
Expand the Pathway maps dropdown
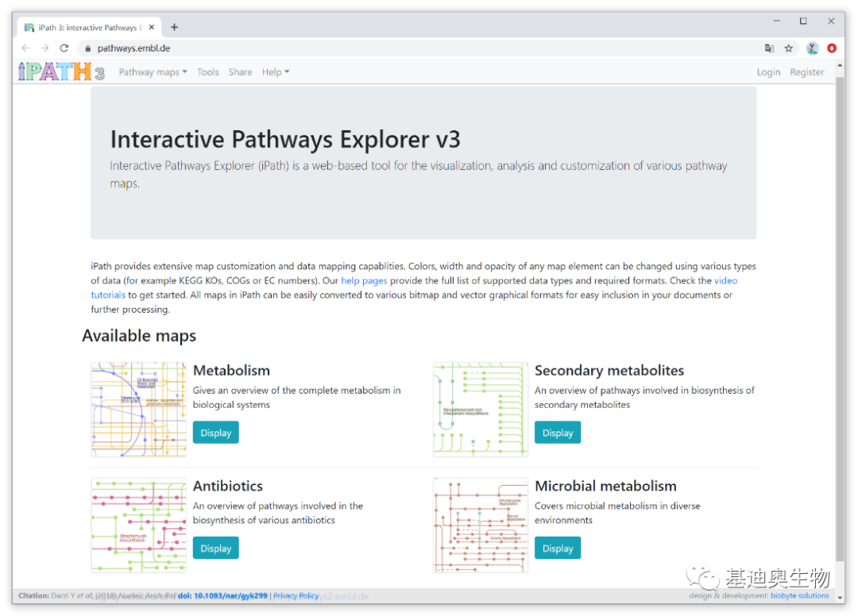(153, 72)
